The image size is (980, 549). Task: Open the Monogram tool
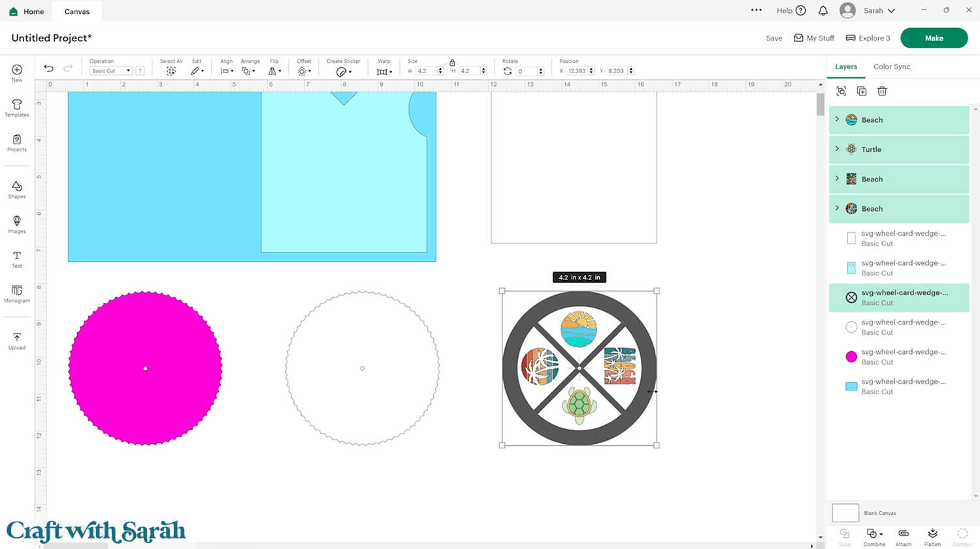pos(17,293)
